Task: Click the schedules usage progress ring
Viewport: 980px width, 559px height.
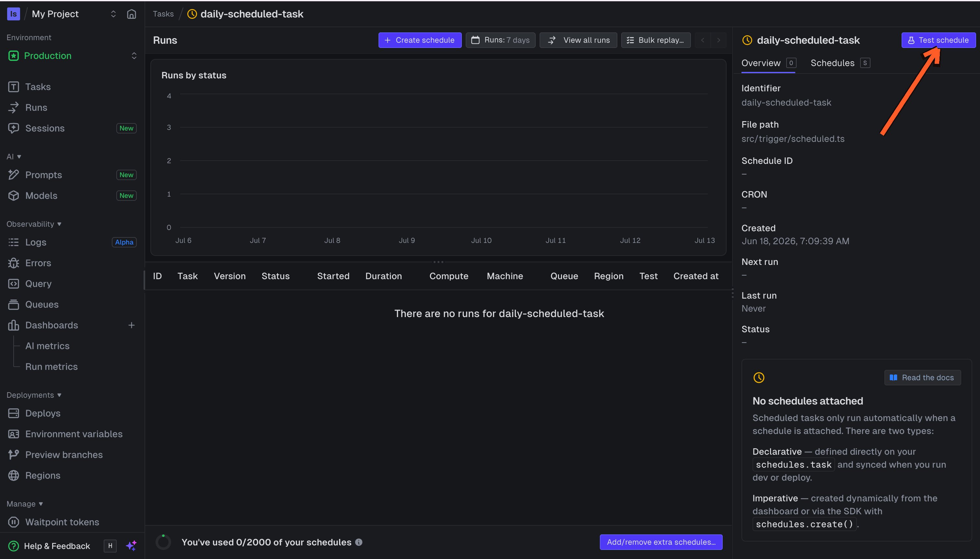Action: point(163,542)
